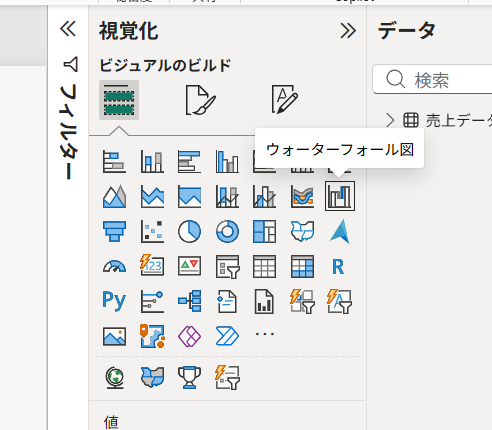Click the 値 field well label
Screen dimensions: 492x430
point(111,422)
